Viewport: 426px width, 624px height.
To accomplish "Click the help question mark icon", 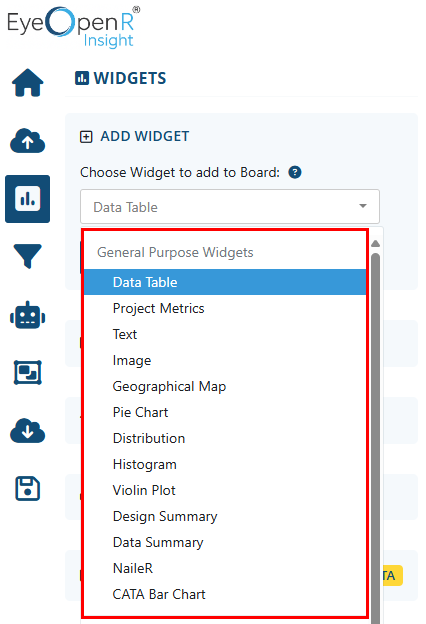I will [295, 172].
